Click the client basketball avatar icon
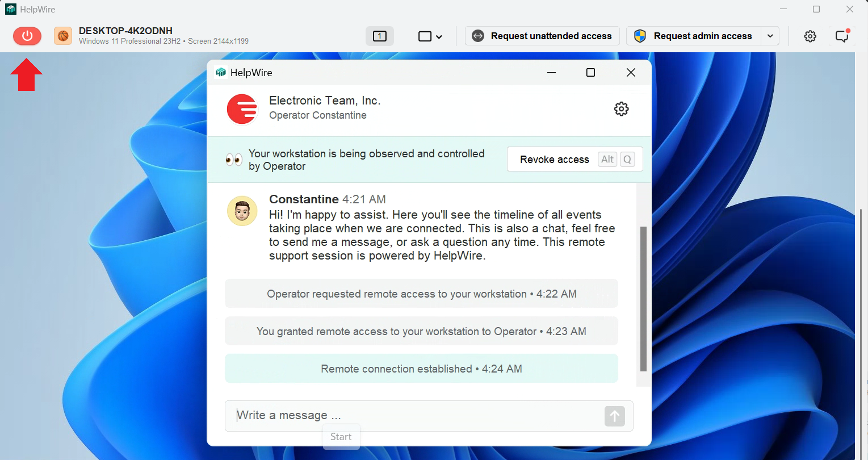The width and height of the screenshot is (868, 460). click(62, 36)
